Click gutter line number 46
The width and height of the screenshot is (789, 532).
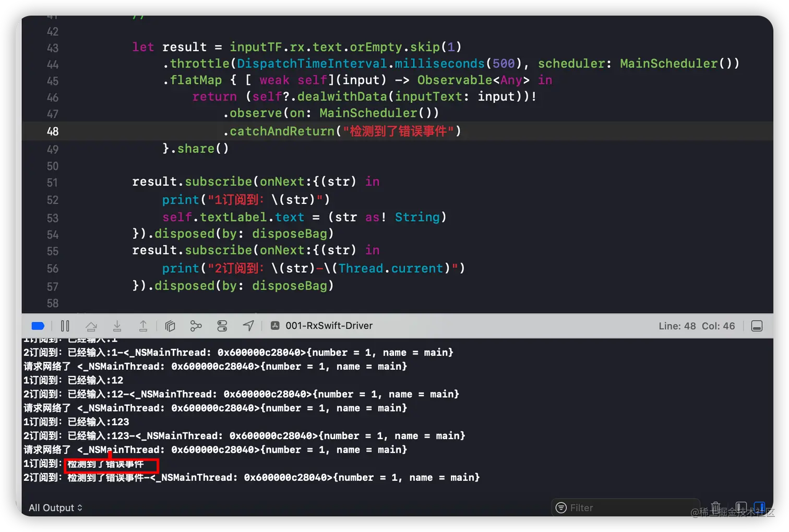tap(53, 98)
